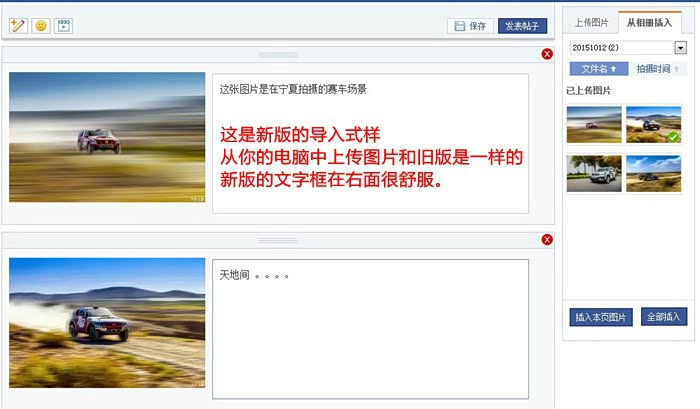The image size is (700, 409).
Task: Remove the first image block with red X
Action: (x=547, y=54)
